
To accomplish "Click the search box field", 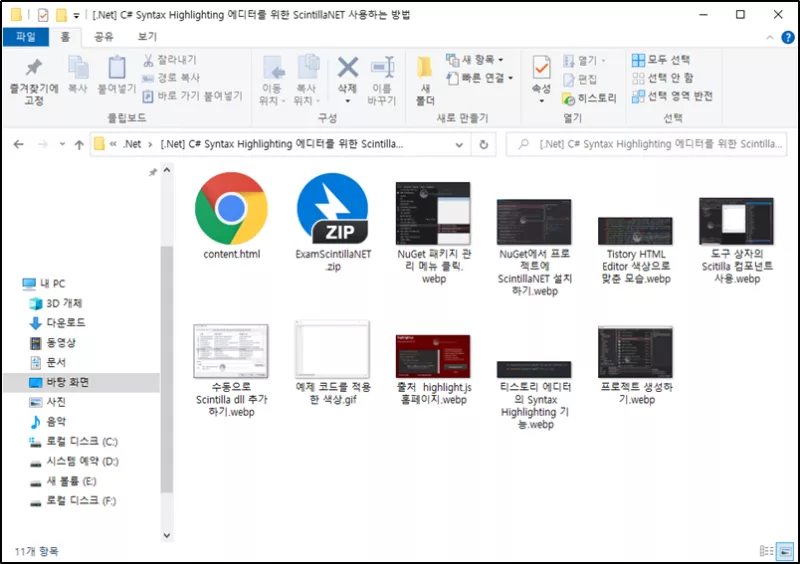I will 646,144.
